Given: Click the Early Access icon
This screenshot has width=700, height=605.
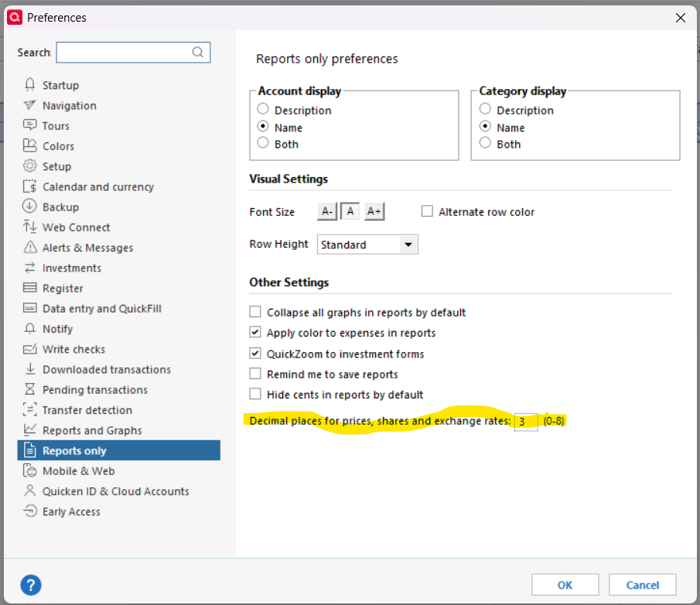Looking at the screenshot, I should 29,511.
